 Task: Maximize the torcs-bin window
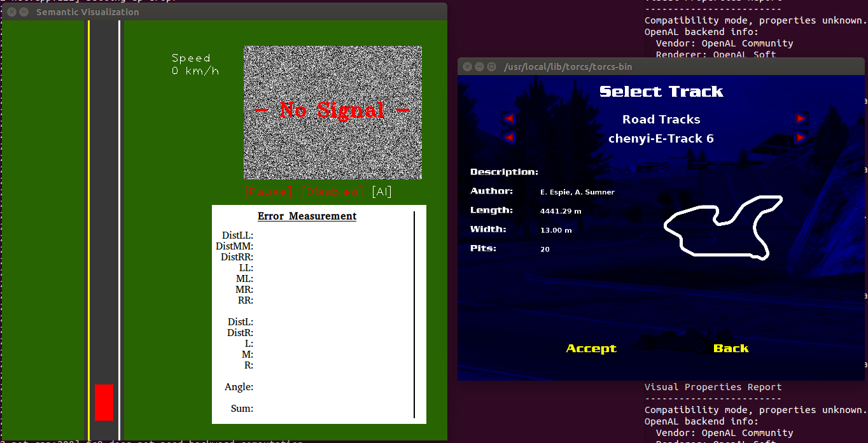click(x=492, y=66)
